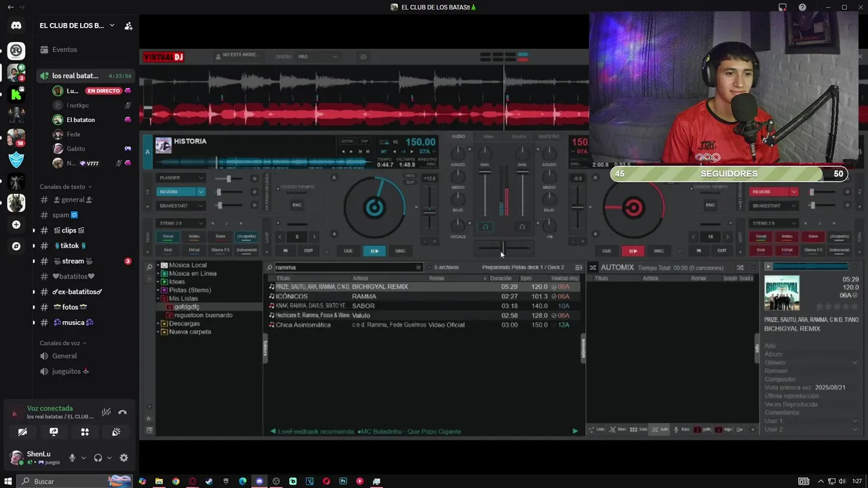Click the Windows taskbar Buscar search box
The image size is (868, 488).
(x=74, y=481)
